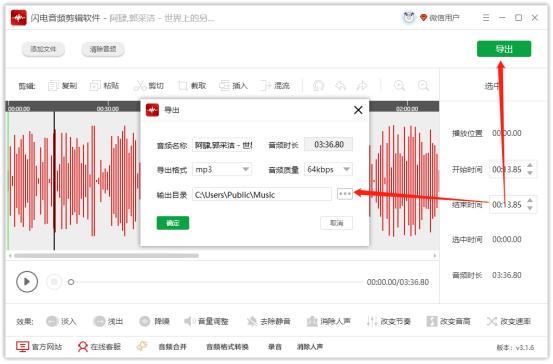Select the 截取 crop tool
Screen dimensions: 553x364
coord(192,86)
